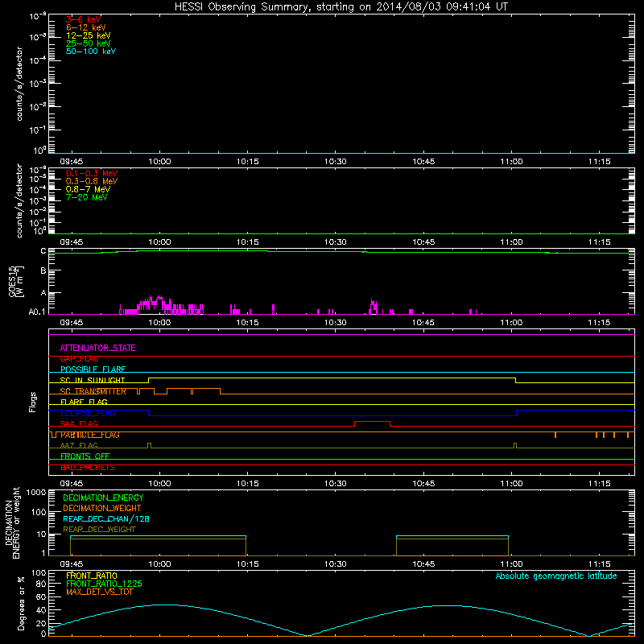This screenshot has height=644, width=644.
Task: Select the 80 tick on Degrees axis
Action: point(41,584)
